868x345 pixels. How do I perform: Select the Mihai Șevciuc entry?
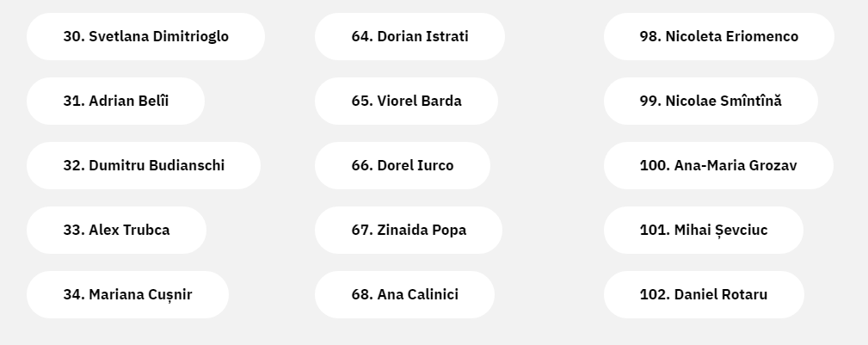point(703,231)
